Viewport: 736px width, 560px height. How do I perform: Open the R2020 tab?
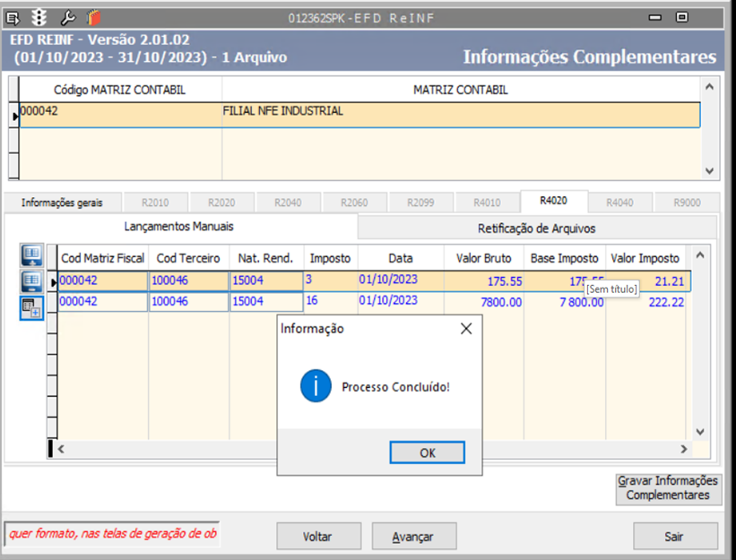[221, 202]
